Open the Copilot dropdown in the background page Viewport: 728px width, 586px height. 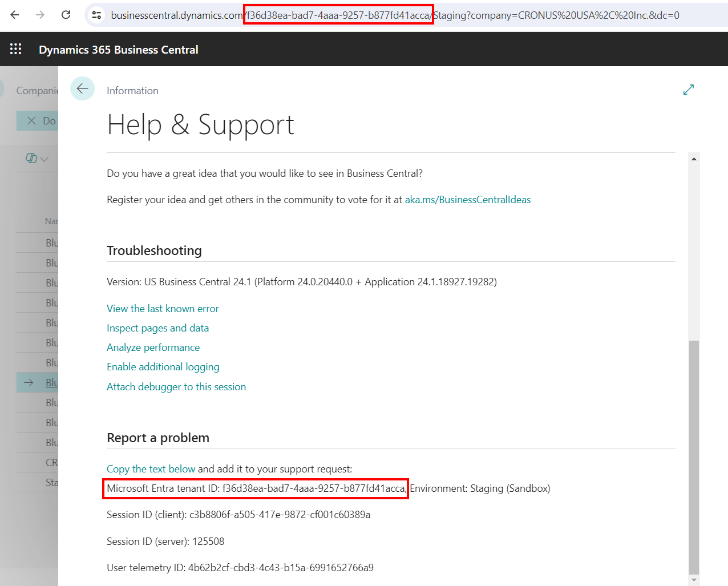[x=37, y=158]
